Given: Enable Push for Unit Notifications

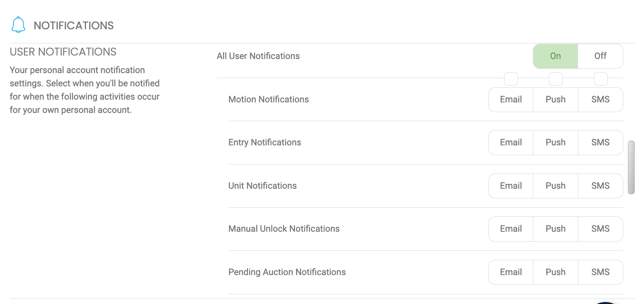Looking at the screenshot, I should 555,186.
